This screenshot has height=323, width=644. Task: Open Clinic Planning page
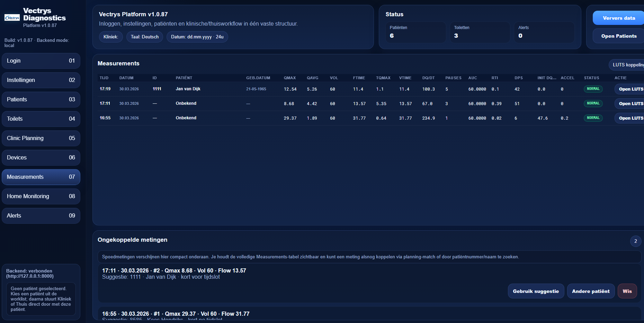pyautogui.click(x=41, y=138)
